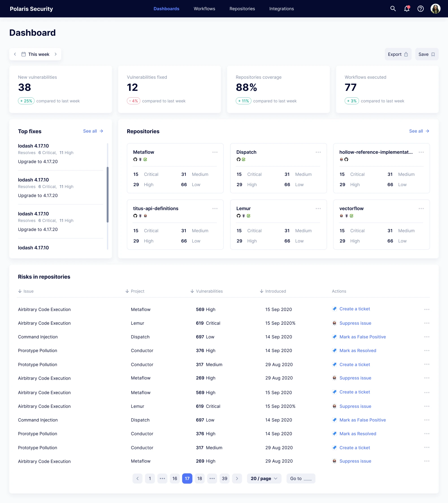This screenshot has height=503, width=448.
Task: Open See all link in Repositories panel
Action: 419,131
